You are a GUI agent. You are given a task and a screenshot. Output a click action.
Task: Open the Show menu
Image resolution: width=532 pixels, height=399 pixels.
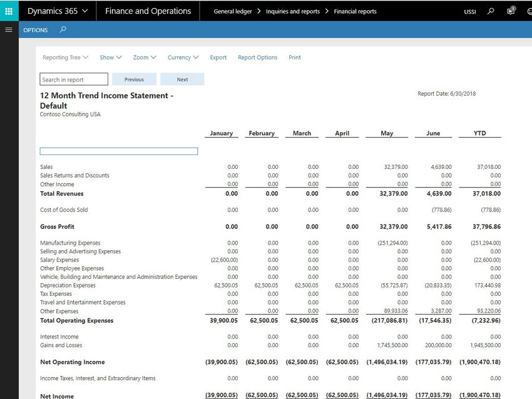coord(110,57)
